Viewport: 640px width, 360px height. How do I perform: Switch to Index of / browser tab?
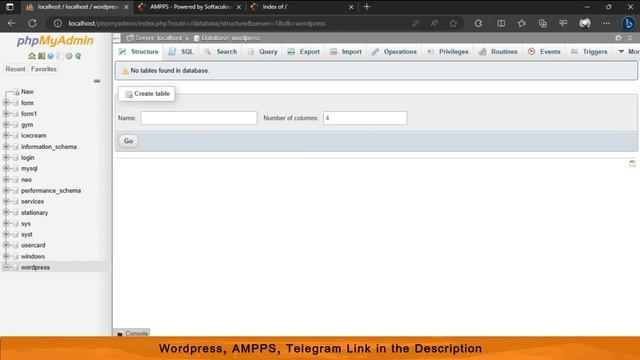click(301, 7)
